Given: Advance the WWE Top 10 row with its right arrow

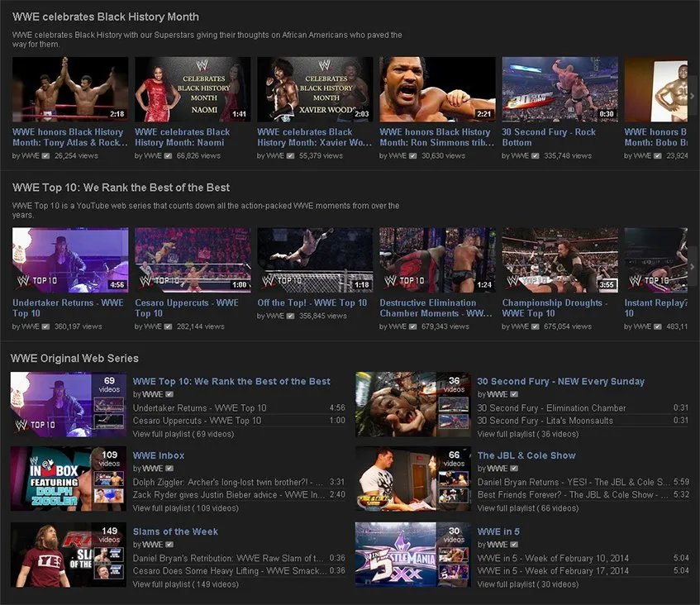Looking at the screenshot, I should (693, 267).
